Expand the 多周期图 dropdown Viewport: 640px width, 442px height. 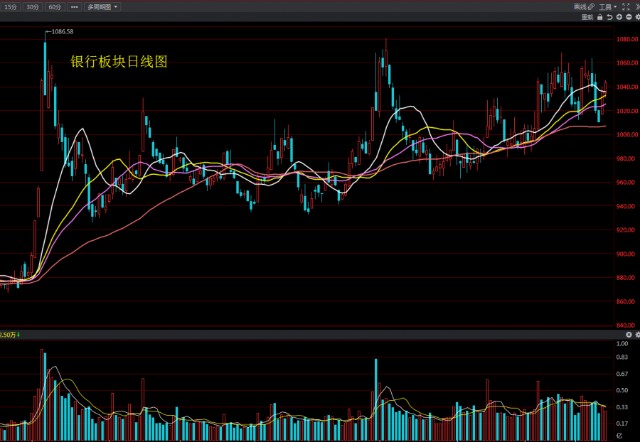(x=103, y=6)
